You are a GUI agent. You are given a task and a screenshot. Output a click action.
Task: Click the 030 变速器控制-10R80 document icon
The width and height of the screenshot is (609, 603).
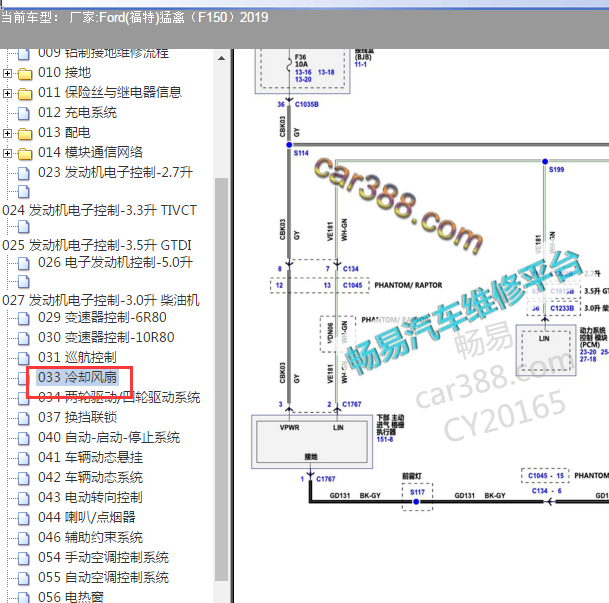coord(24,338)
